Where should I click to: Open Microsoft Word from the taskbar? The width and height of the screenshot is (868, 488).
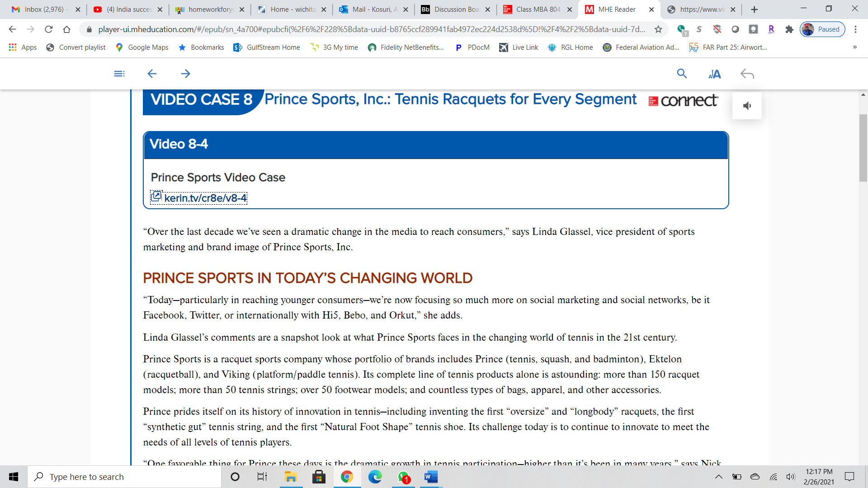click(x=431, y=477)
